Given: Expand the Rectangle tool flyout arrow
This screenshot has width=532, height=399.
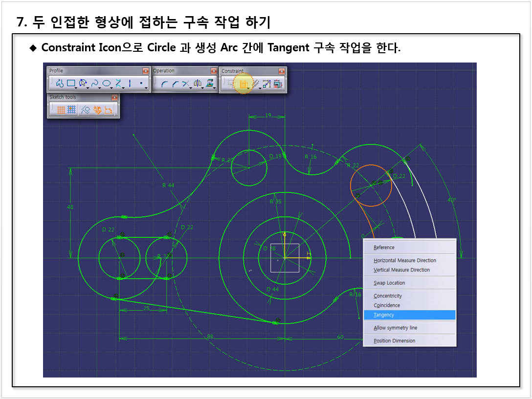Looking at the screenshot, I should (76, 88).
